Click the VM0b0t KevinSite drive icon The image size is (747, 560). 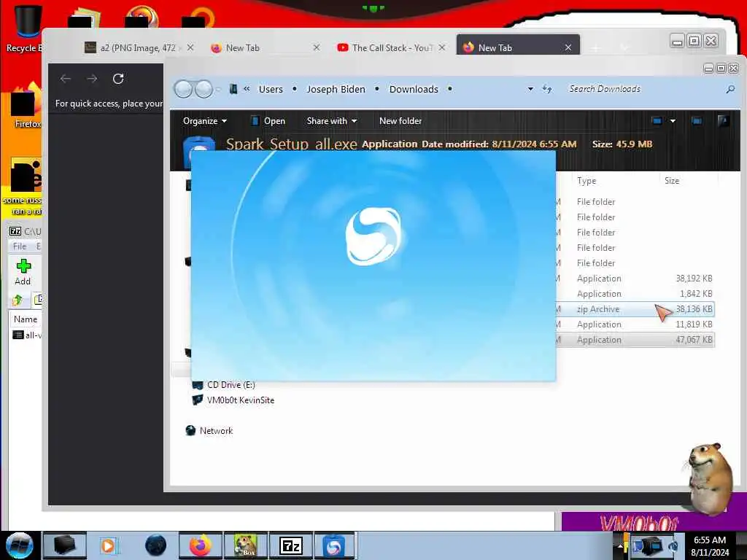(197, 400)
